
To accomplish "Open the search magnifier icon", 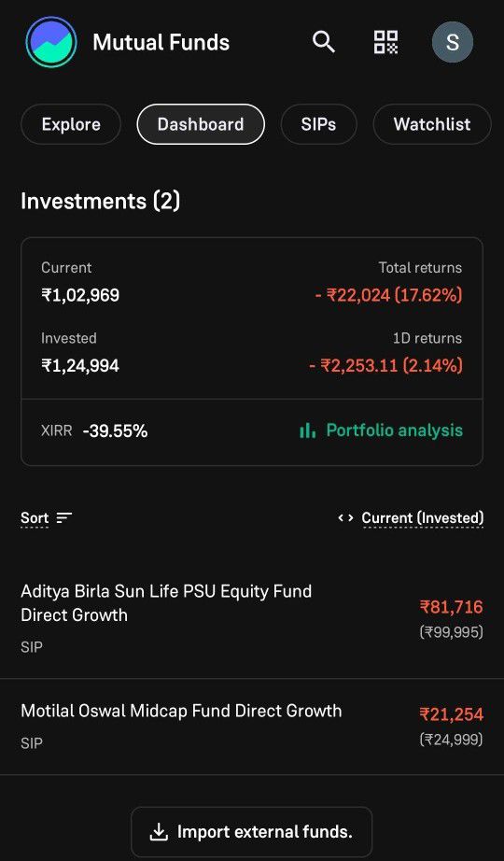I will pos(323,42).
